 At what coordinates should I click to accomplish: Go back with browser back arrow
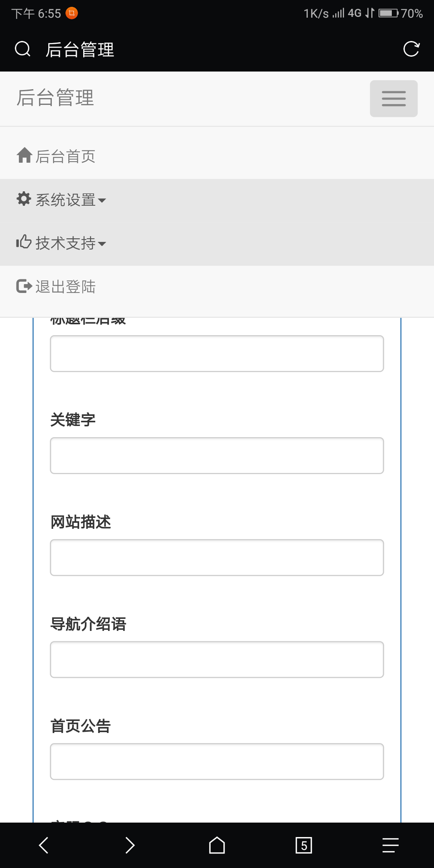(43, 845)
